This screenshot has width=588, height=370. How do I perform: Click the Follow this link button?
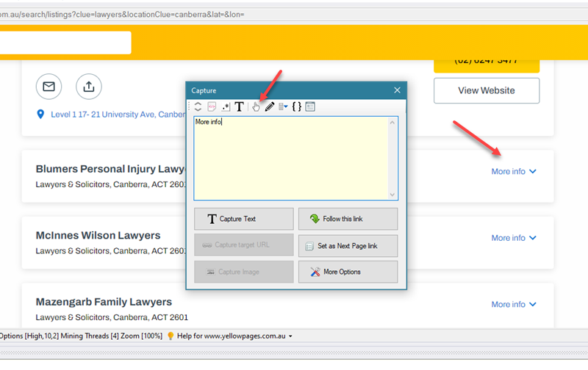tap(348, 219)
